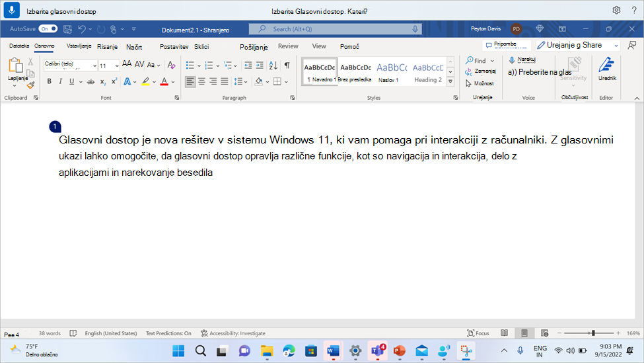The width and height of the screenshot is (644, 363).
Task: Toggle AutoSave switch off
Action: point(48,29)
